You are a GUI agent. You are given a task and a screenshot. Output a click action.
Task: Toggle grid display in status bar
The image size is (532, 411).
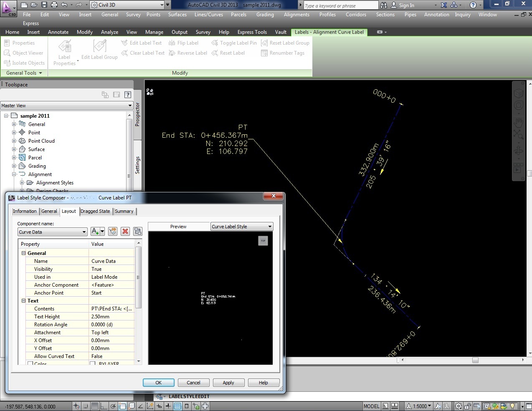[x=95, y=406]
